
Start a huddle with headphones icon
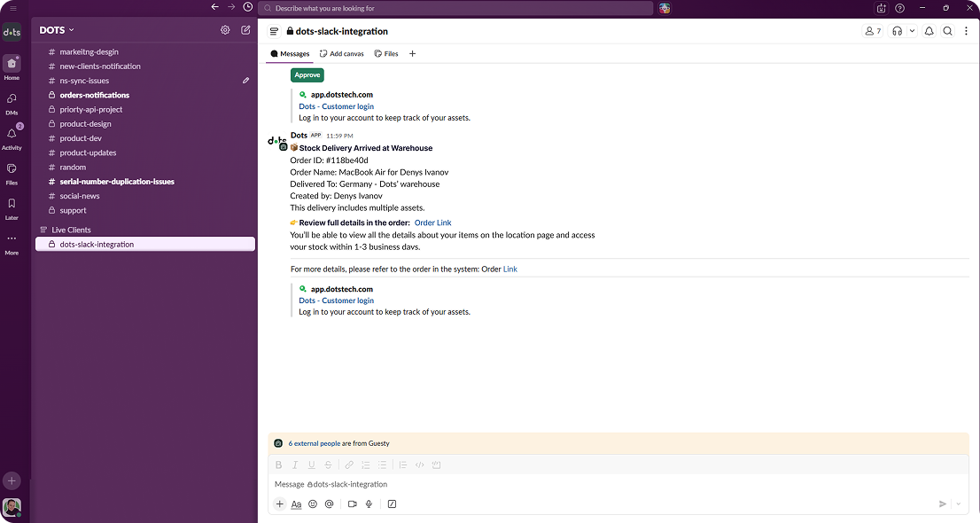(897, 31)
